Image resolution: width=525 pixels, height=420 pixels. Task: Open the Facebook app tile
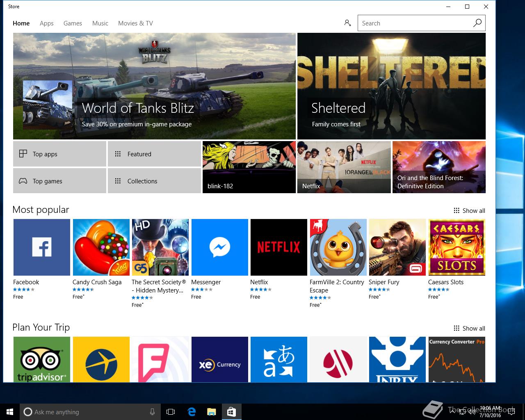[x=41, y=247]
